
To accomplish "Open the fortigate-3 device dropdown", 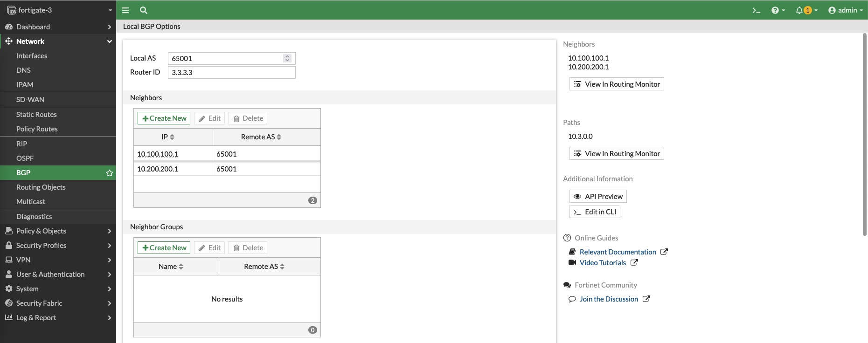I will 59,10.
